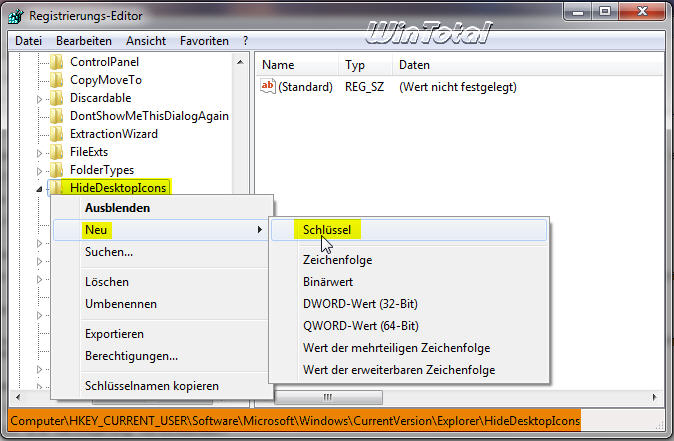Click the tree pane scroll up arrow
The width and height of the screenshot is (674, 441).
point(240,62)
